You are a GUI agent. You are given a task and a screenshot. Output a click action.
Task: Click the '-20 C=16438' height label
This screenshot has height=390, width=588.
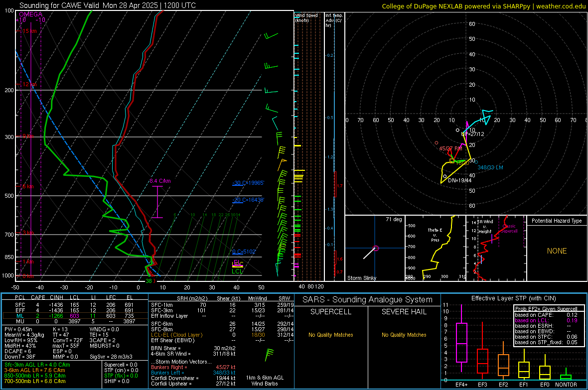(248, 200)
